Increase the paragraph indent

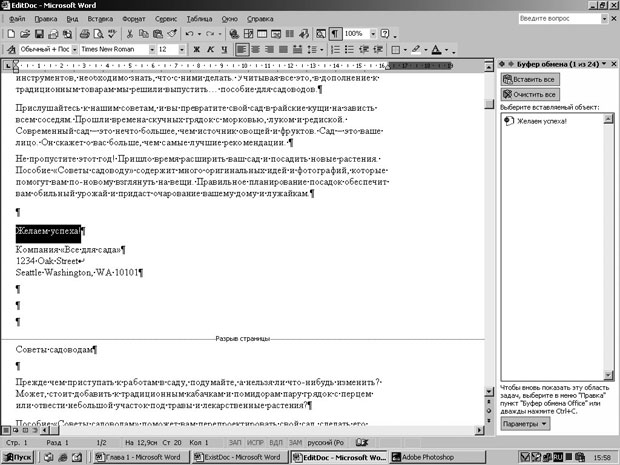(x=378, y=49)
